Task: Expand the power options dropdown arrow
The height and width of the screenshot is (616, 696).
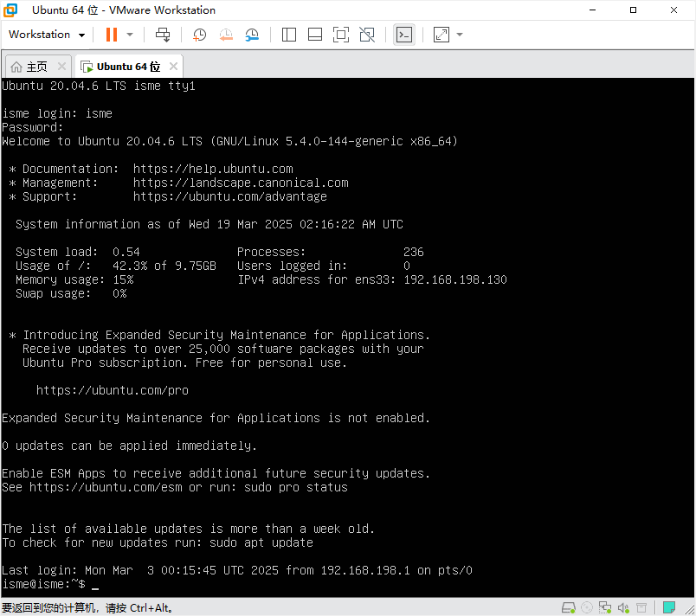Action: pyautogui.click(x=130, y=35)
